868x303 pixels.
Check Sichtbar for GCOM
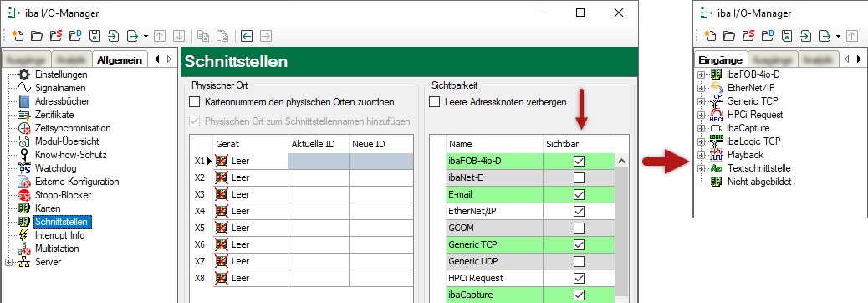(579, 228)
